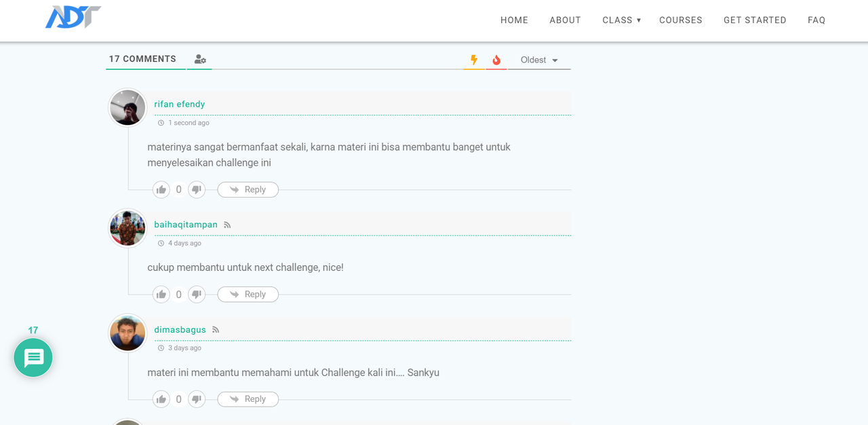The height and width of the screenshot is (425, 868).
Task: Open the Oldest sort dropdown
Action: click(x=539, y=60)
